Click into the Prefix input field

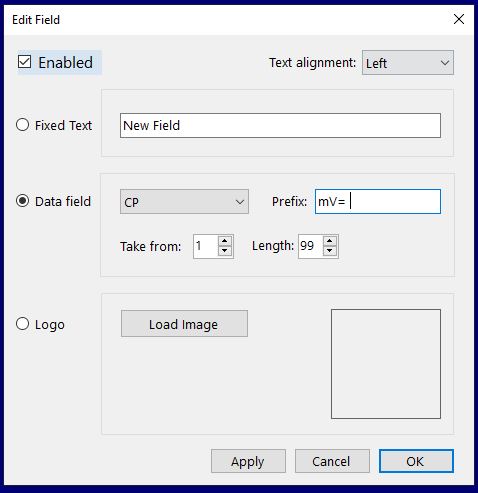tap(378, 202)
